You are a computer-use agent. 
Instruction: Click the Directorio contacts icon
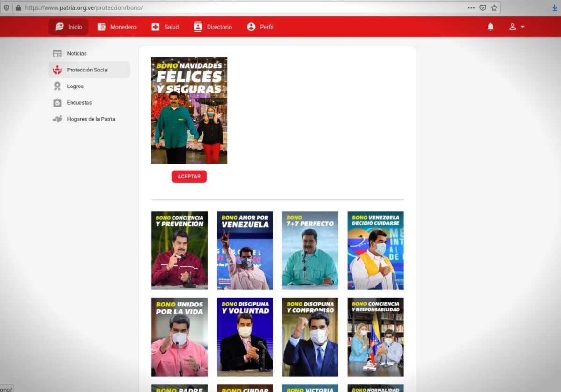[x=198, y=27]
